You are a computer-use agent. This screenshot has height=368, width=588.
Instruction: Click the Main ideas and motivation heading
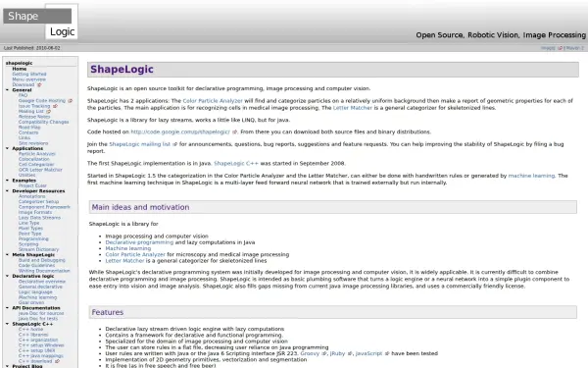click(x=140, y=207)
